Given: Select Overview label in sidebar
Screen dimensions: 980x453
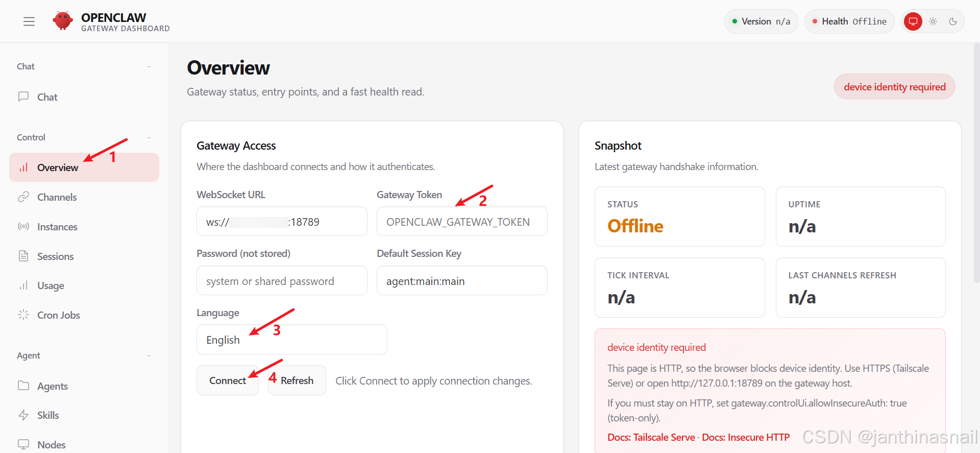Looking at the screenshot, I should pyautogui.click(x=58, y=168).
